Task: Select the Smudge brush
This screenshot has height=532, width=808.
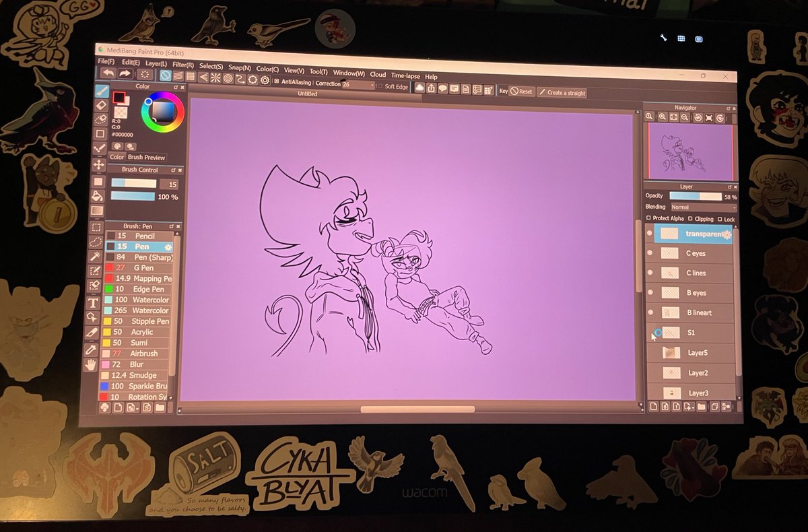Action: pos(136,374)
